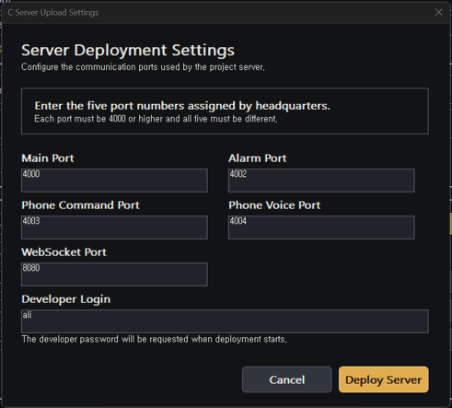Click the 'Configure the communication ports' subtitle
The image size is (452, 408).
(x=143, y=67)
